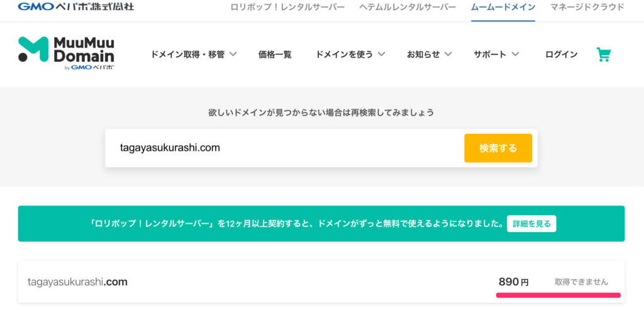Click the MuuMuu Domain logo

66,53
